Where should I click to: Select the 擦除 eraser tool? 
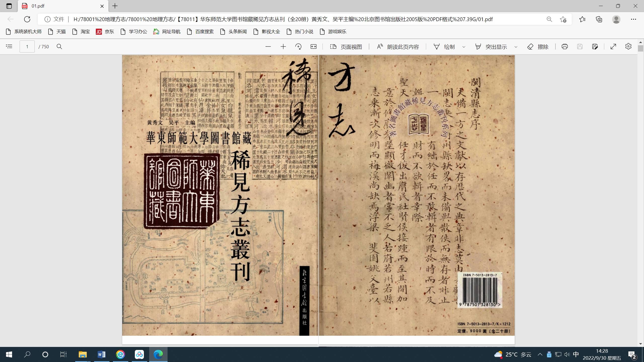[x=538, y=47]
